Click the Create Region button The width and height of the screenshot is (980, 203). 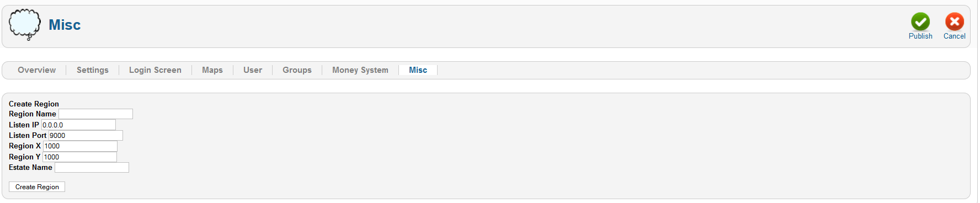point(37,187)
